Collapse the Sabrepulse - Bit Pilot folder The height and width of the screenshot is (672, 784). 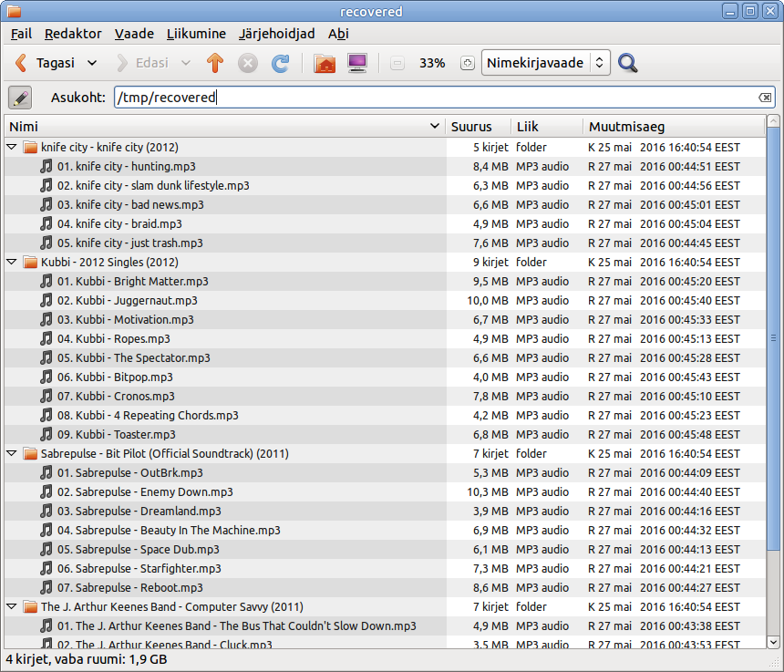pyautogui.click(x=12, y=453)
